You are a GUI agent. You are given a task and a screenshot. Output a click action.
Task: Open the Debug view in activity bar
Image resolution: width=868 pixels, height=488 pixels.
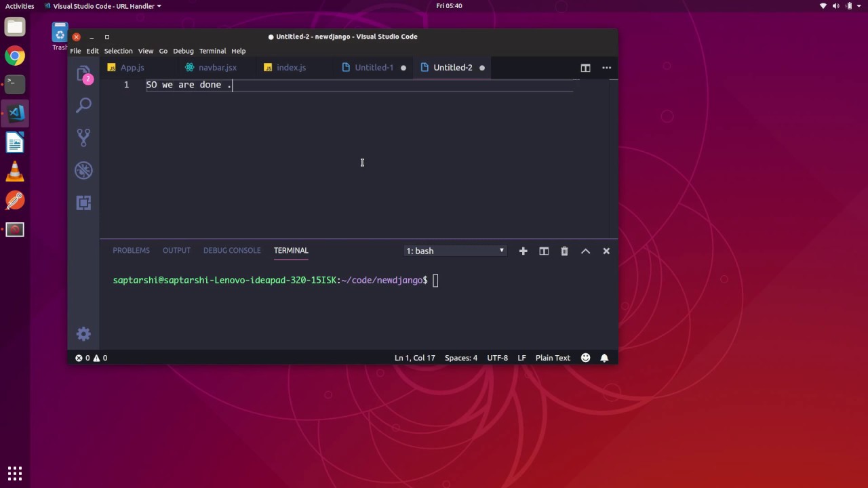click(83, 170)
